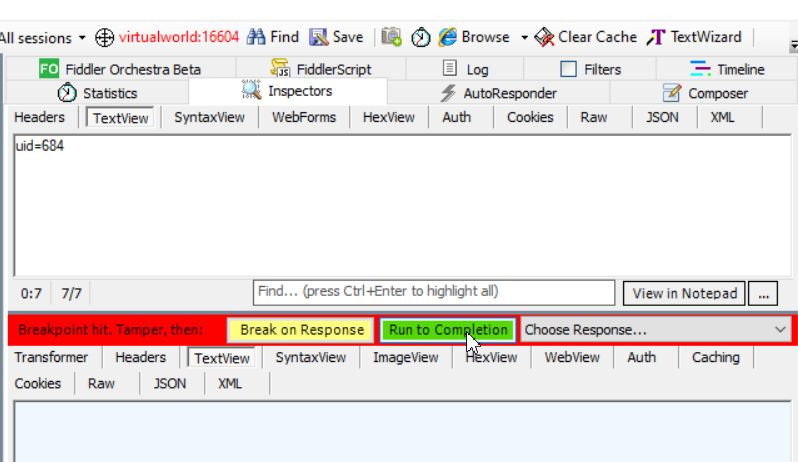The width and height of the screenshot is (798, 462).
Task: Launch Browse with the Internet Explorer icon
Action: (x=448, y=37)
